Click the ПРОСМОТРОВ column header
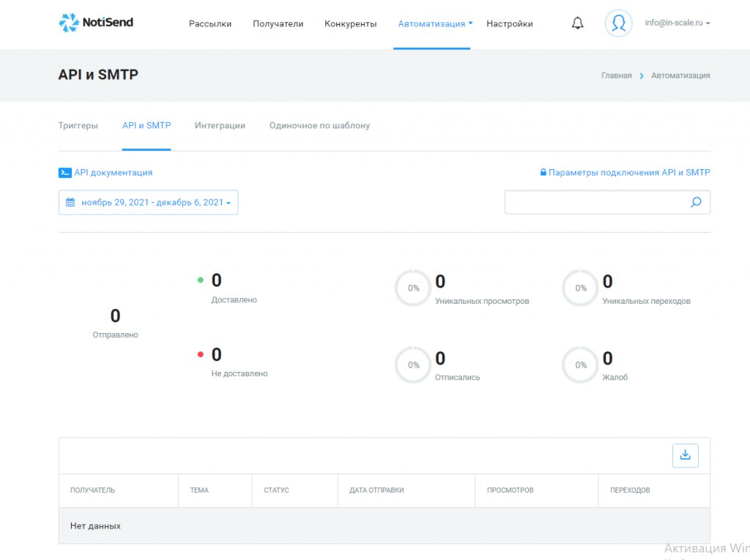The image size is (750, 560). 510,490
